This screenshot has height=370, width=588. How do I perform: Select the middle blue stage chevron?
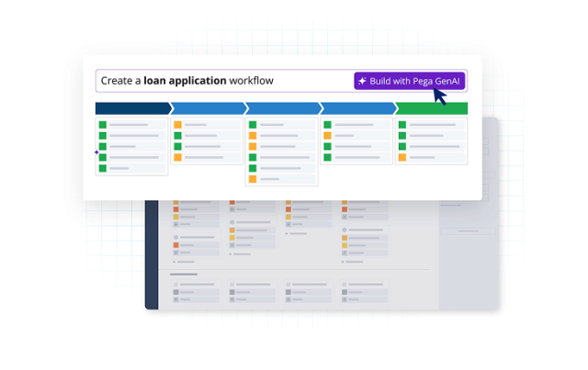(284, 108)
